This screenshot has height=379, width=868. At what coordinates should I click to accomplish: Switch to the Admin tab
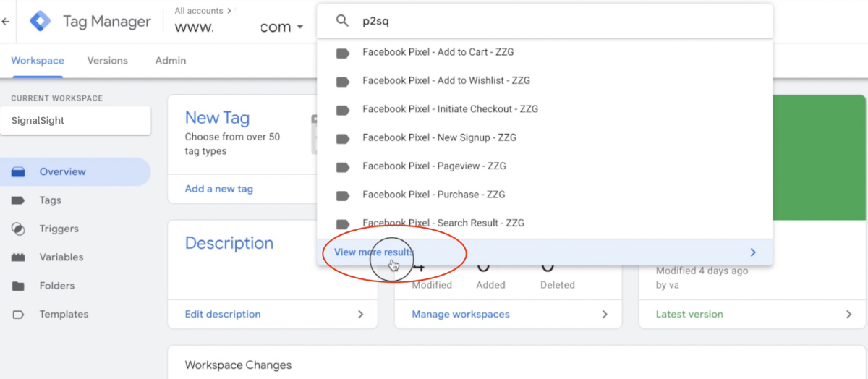pos(171,61)
